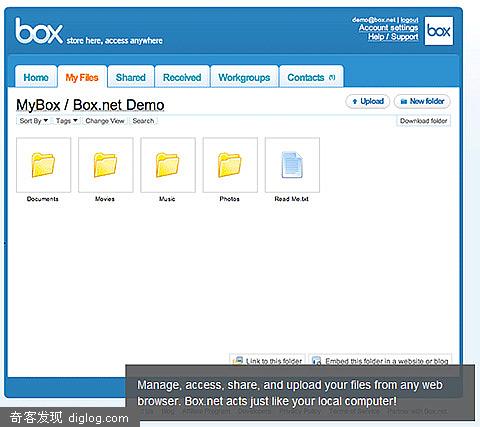
Task: Open the Documents folder icon
Action: coord(43,165)
